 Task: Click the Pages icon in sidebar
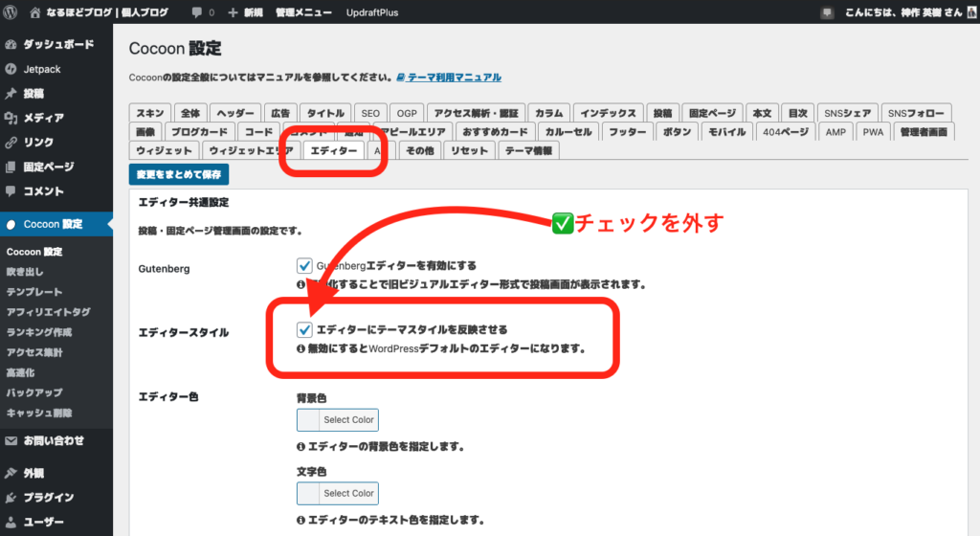(11, 167)
